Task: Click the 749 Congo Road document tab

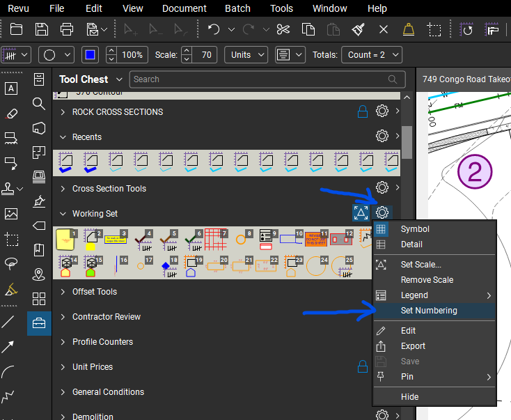Action: click(465, 79)
